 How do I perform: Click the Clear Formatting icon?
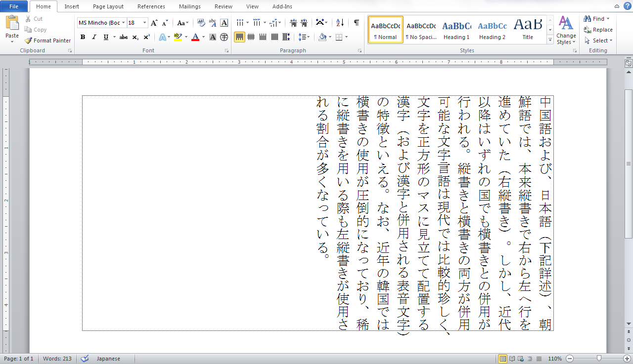pyautogui.click(x=201, y=23)
